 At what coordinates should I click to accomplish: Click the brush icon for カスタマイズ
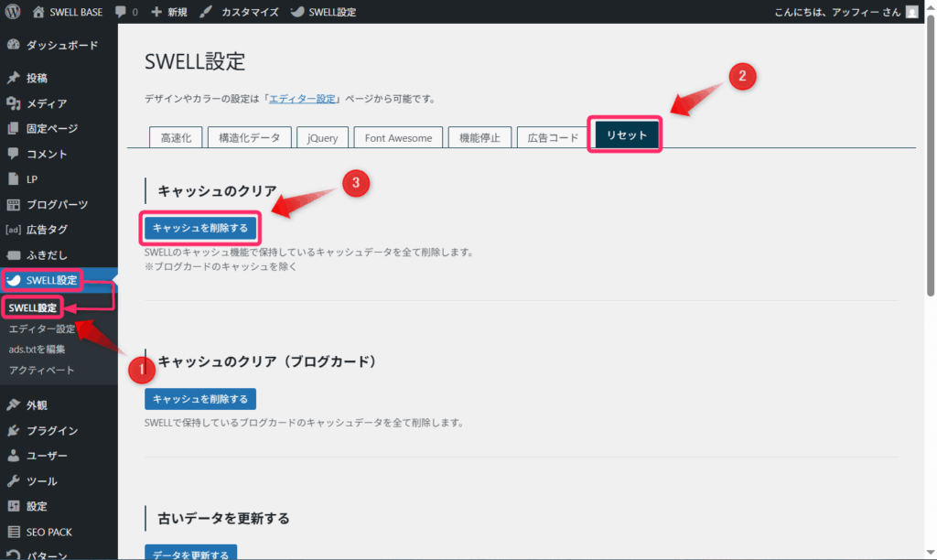pos(206,12)
